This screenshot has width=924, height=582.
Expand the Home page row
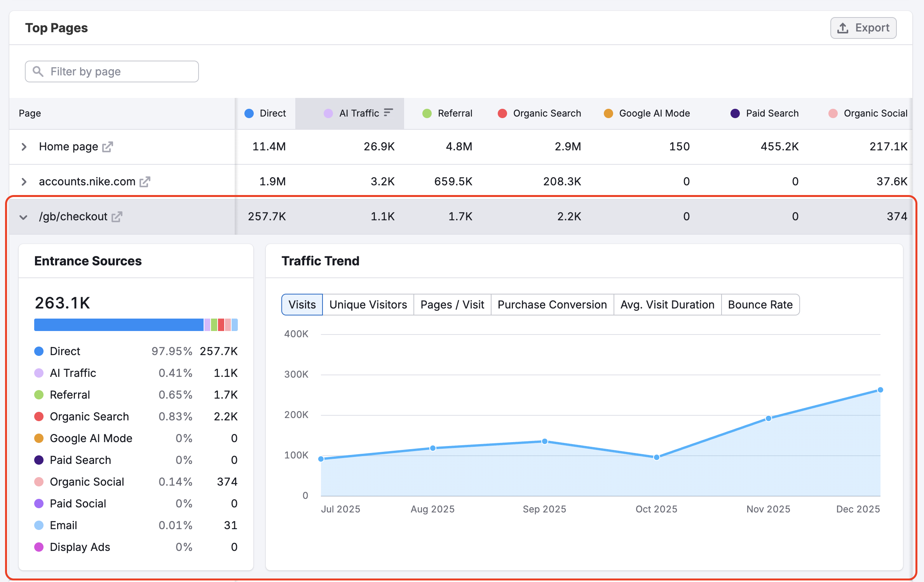coord(24,146)
